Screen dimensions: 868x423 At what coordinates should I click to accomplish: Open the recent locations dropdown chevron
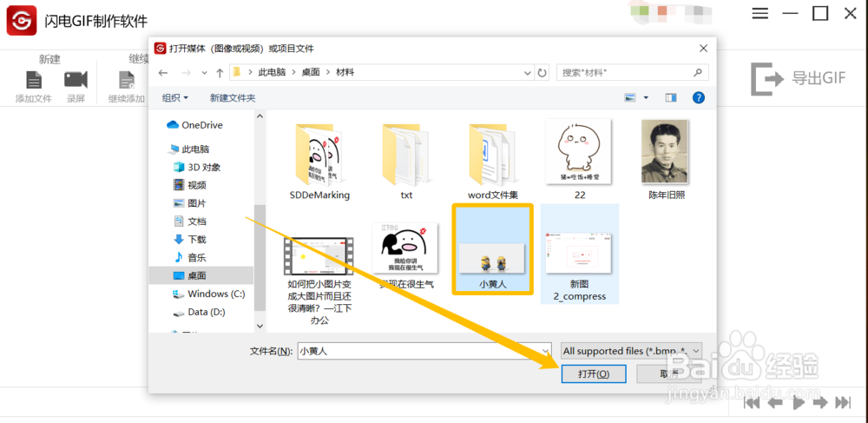pos(204,73)
